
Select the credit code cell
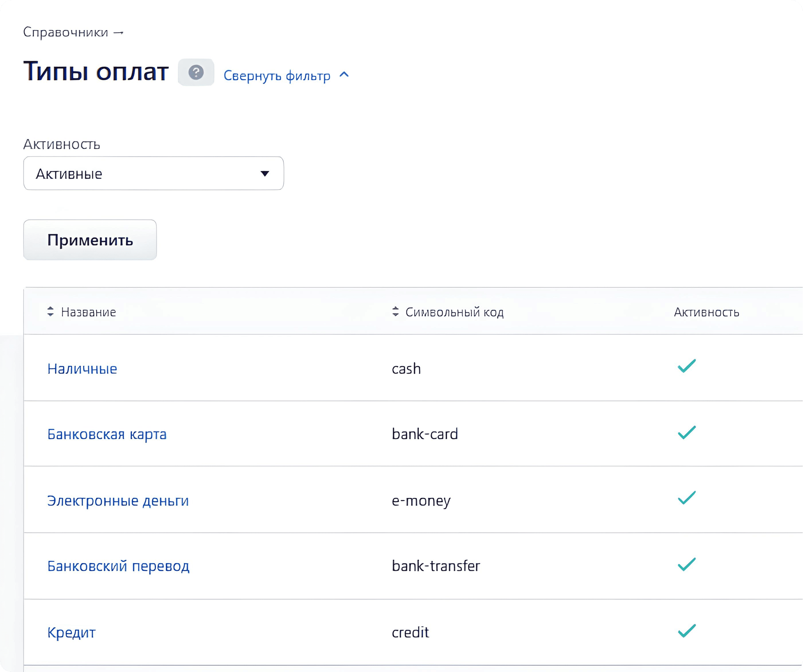(410, 633)
